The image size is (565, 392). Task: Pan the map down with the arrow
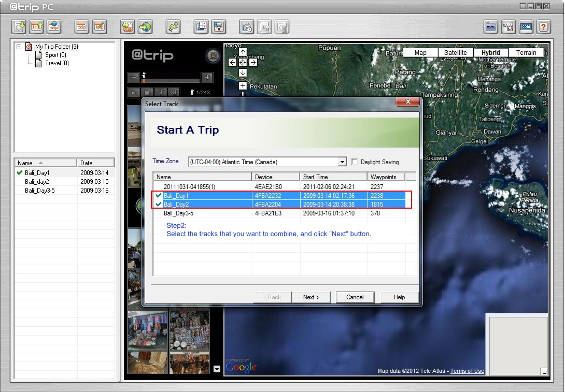243,72
